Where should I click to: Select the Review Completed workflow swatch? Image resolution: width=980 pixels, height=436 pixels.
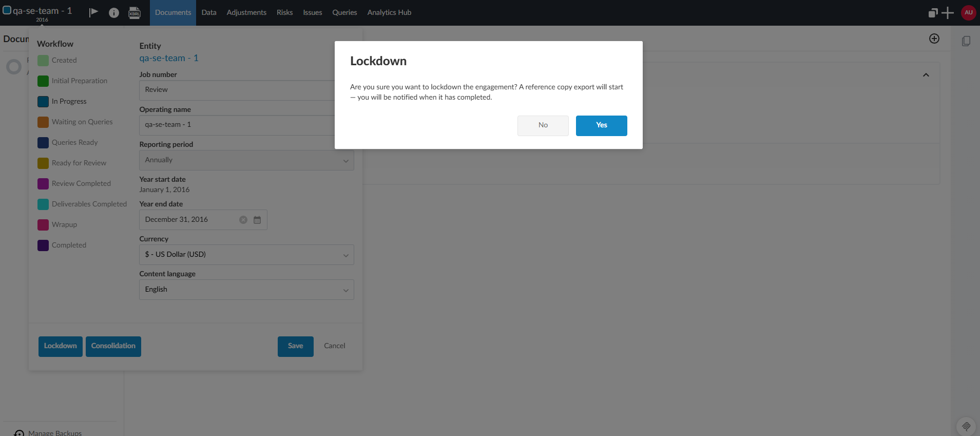coord(43,184)
